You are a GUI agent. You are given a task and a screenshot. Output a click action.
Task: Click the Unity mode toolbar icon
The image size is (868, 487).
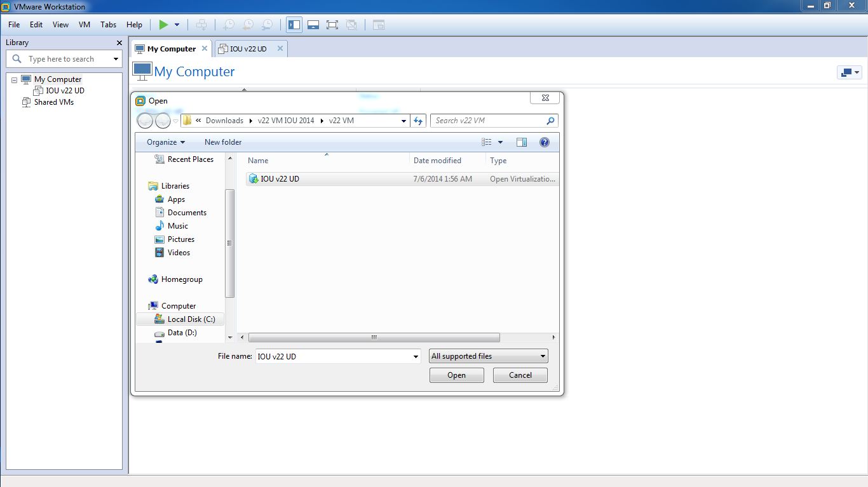click(x=351, y=25)
